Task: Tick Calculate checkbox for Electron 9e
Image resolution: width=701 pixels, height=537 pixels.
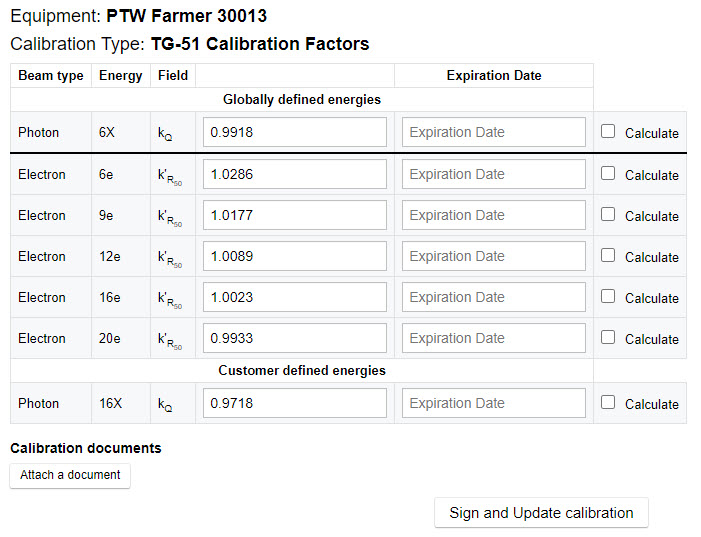Action: pyautogui.click(x=609, y=214)
